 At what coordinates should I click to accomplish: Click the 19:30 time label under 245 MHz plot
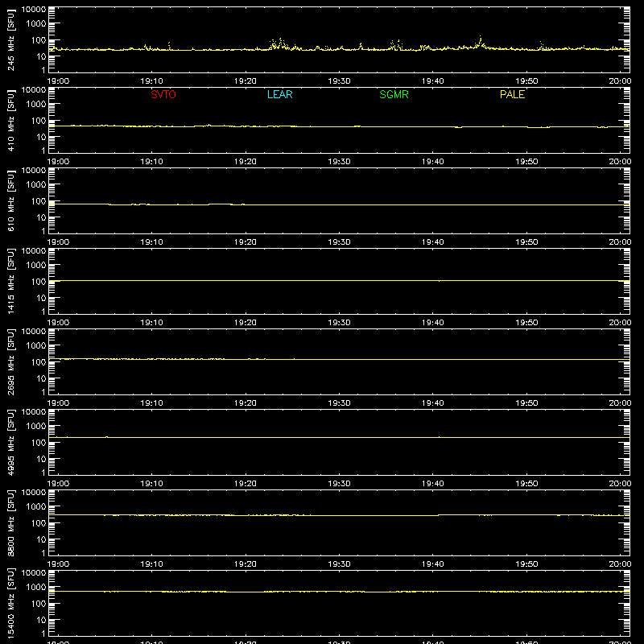pos(339,81)
